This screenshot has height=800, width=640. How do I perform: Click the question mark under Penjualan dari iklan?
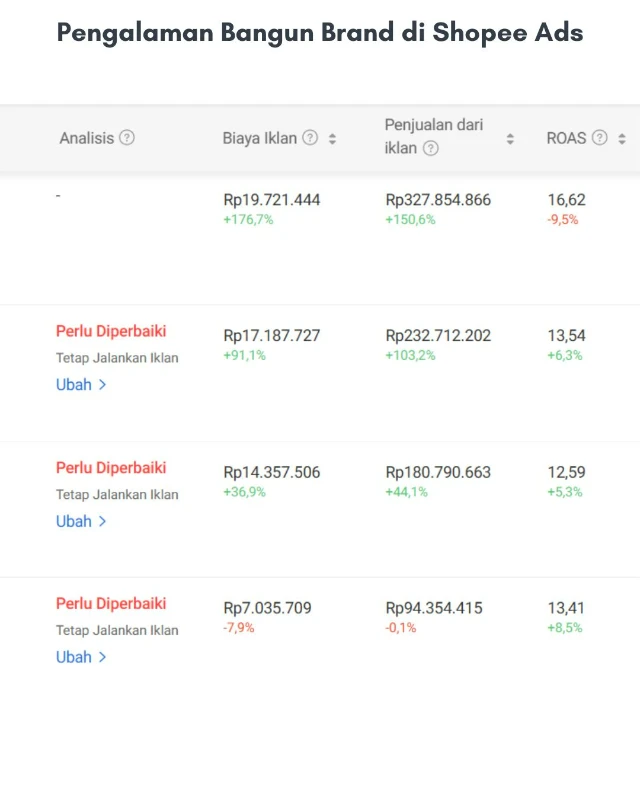point(430,148)
